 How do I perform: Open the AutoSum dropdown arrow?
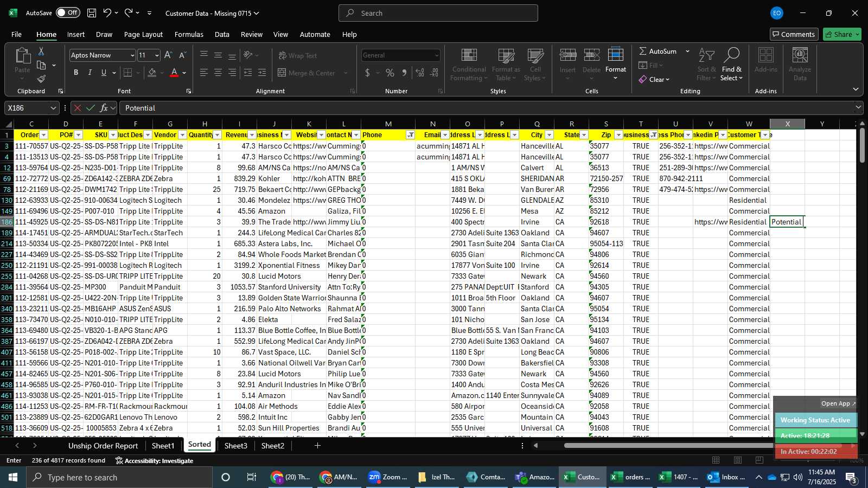(687, 51)
